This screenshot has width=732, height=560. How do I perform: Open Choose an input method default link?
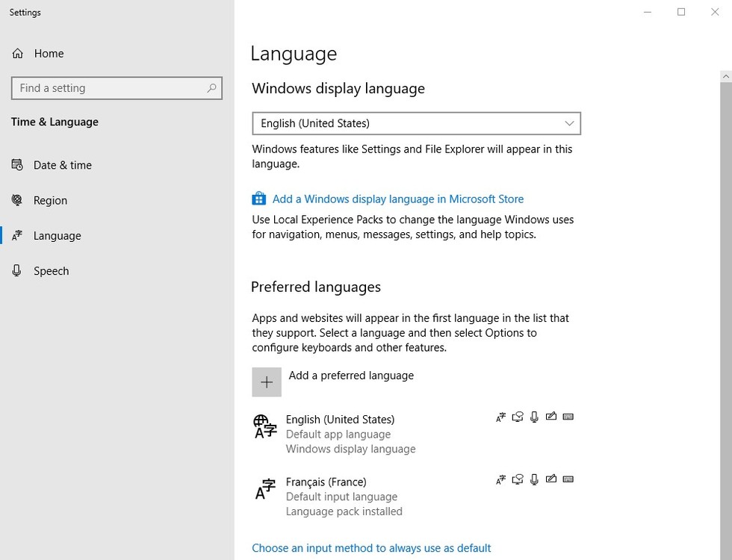point(371,548)
